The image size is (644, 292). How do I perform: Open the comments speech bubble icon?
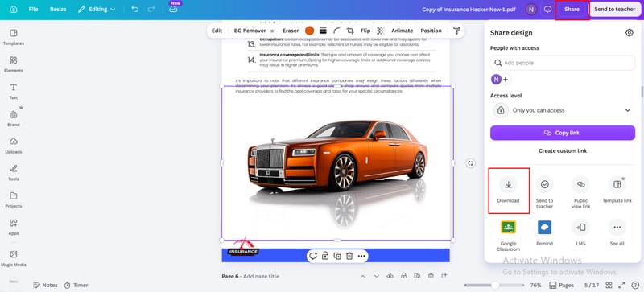(x=547, y=9)
